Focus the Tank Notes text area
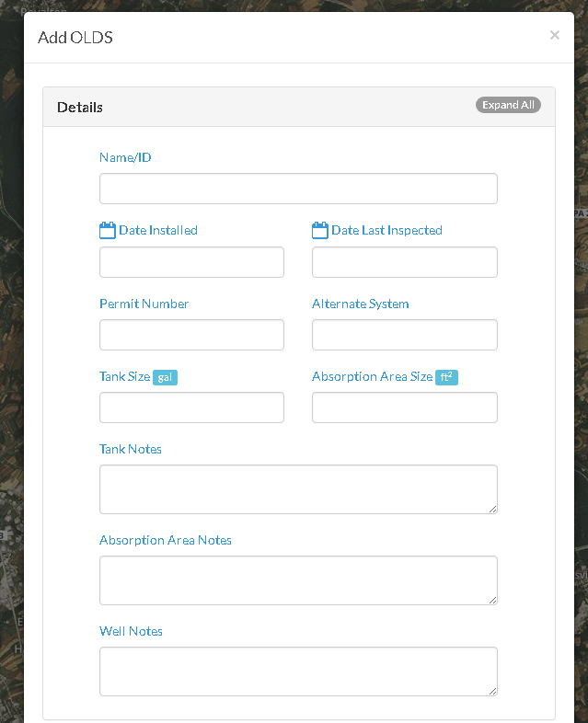This screenshot has height=723, width=588. click(x=298, y=489)
